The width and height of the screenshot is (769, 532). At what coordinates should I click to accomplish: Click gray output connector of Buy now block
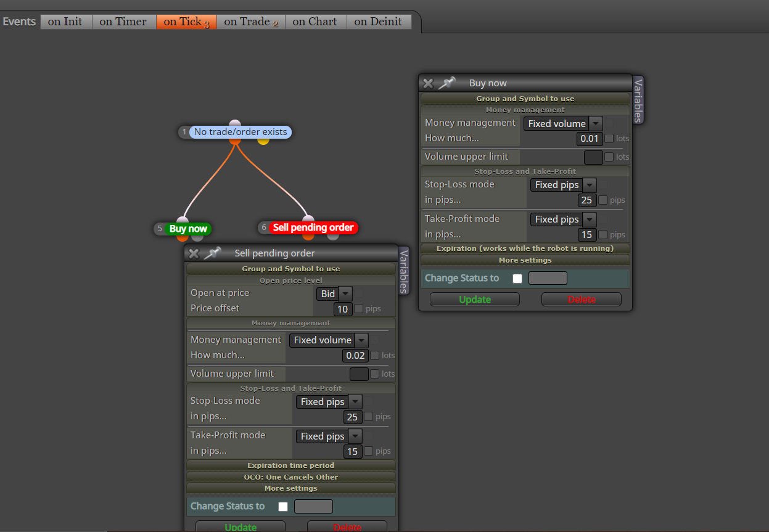(197, 237)
